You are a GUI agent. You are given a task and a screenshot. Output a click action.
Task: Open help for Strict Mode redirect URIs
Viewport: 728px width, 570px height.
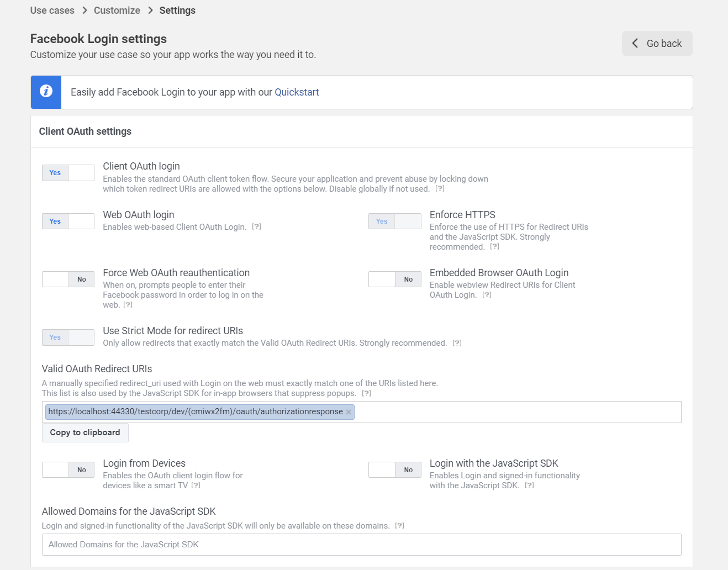457,342
